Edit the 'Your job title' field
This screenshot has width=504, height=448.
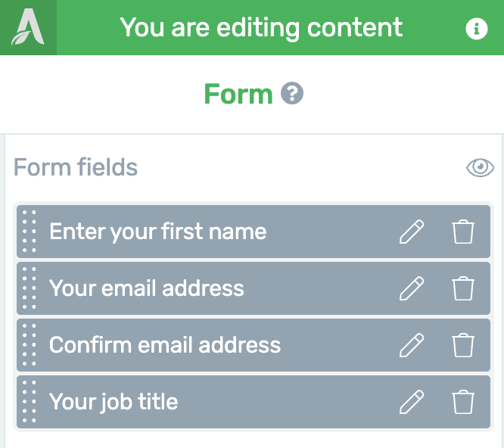click(412, 402)
